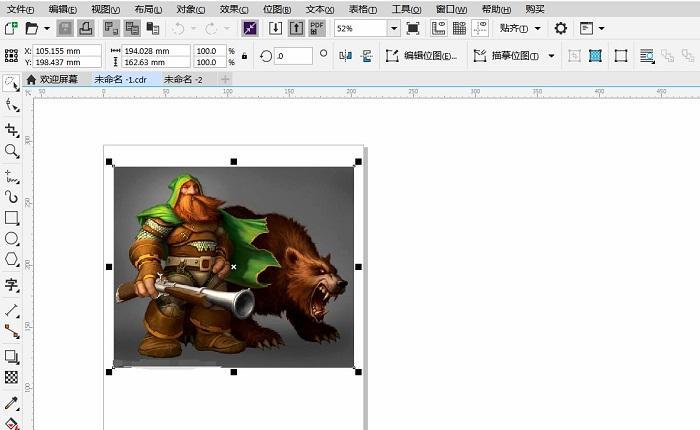Image resolution: width=700 pixels, height=430 pixels.
Task: Select the Shape tool
Action: pos(11,105)
